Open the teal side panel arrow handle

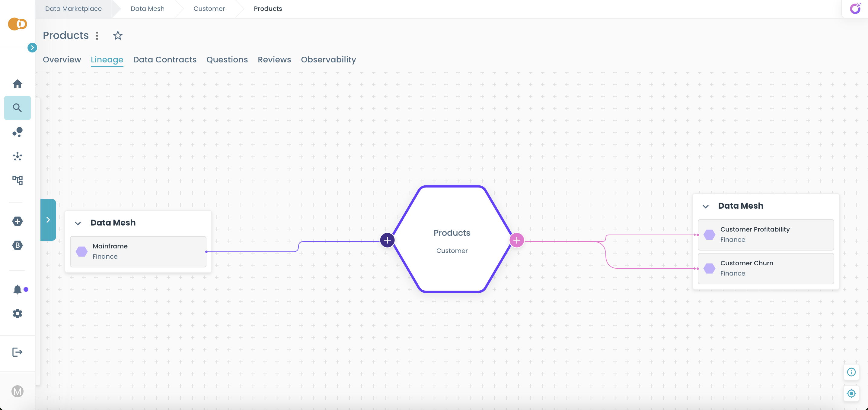click(x=48, y=219)
